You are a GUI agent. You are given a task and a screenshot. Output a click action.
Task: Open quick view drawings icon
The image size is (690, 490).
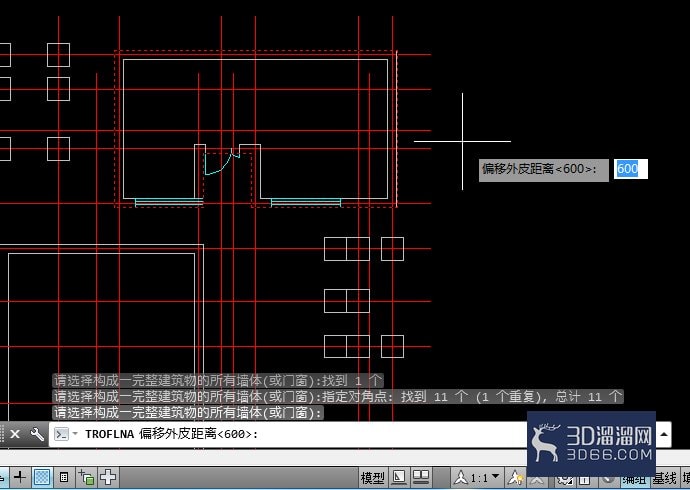(x=421, y=477)
